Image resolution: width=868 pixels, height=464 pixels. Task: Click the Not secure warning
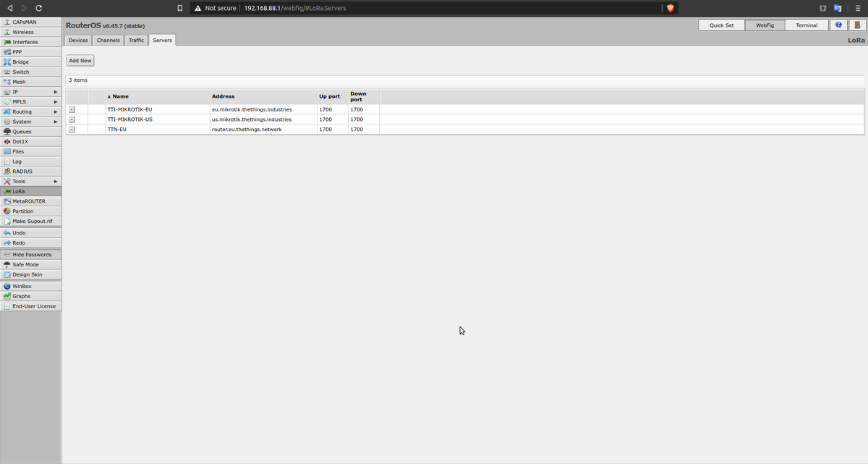(215, 8)
